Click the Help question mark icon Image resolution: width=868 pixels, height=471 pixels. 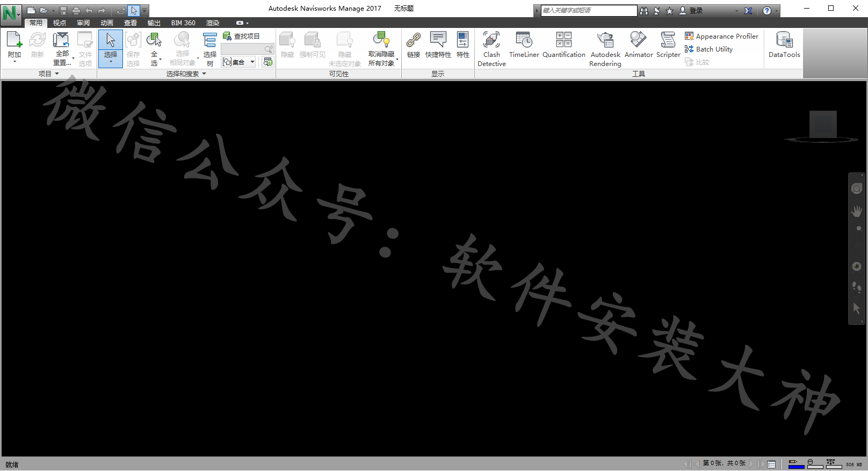767,11
